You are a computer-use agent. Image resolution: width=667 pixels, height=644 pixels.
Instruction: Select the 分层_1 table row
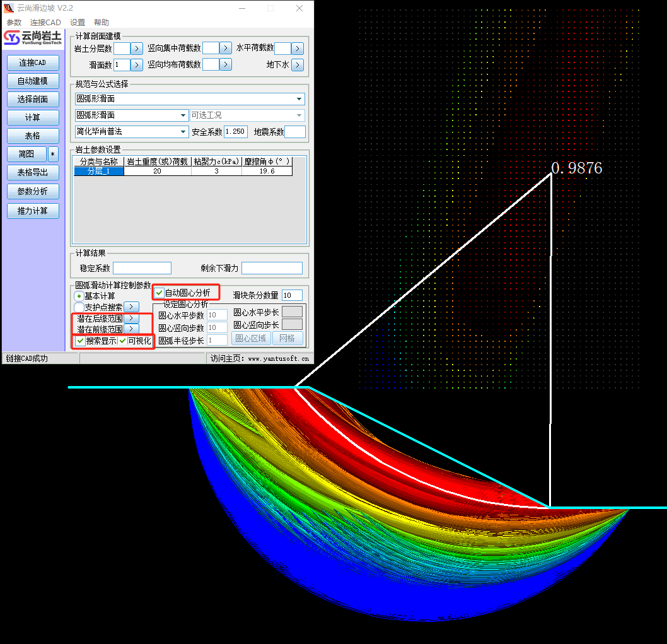coord(98,171)
